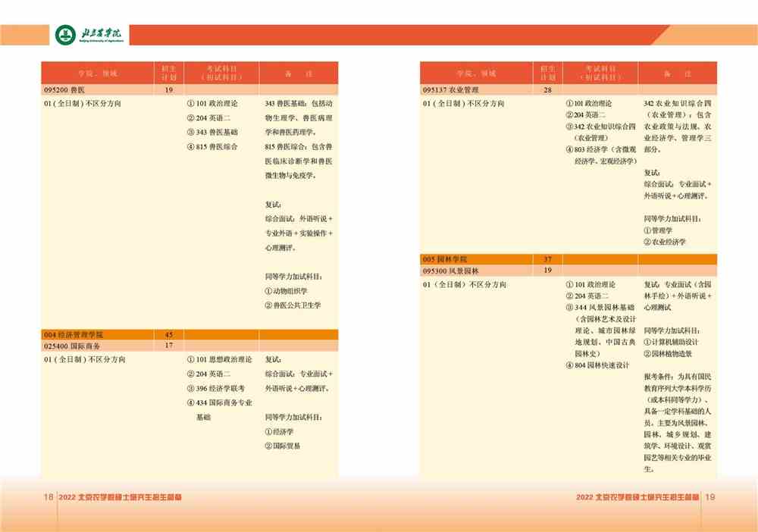Click the row '095300 风景园林'
The image size is (758, 532).
click(568, 271)
